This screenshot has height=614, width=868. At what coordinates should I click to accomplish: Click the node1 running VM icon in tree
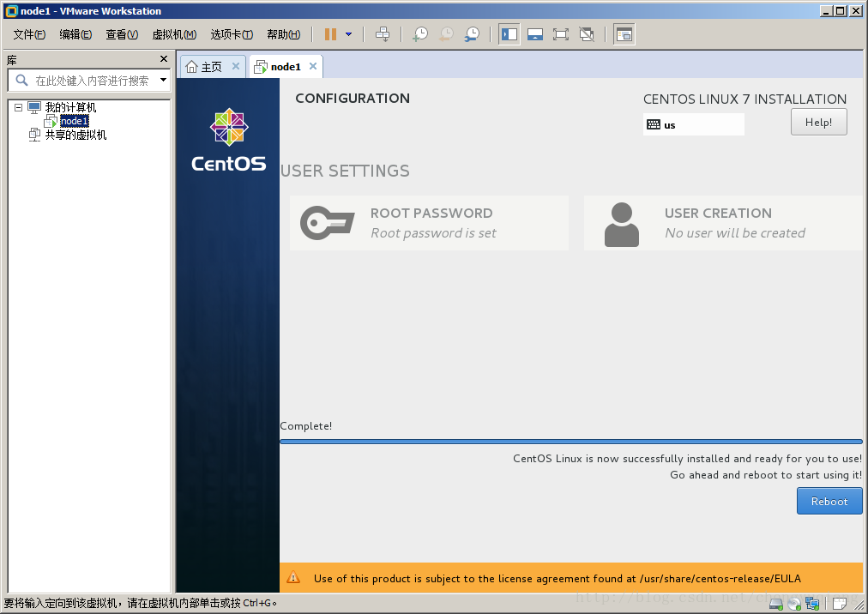coord(51,121)
